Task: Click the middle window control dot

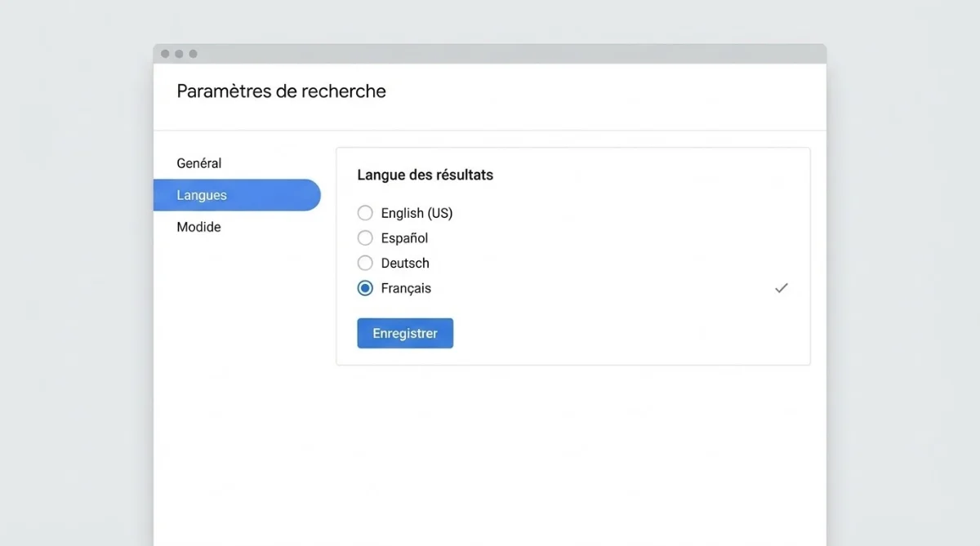Action: point(179,53)
